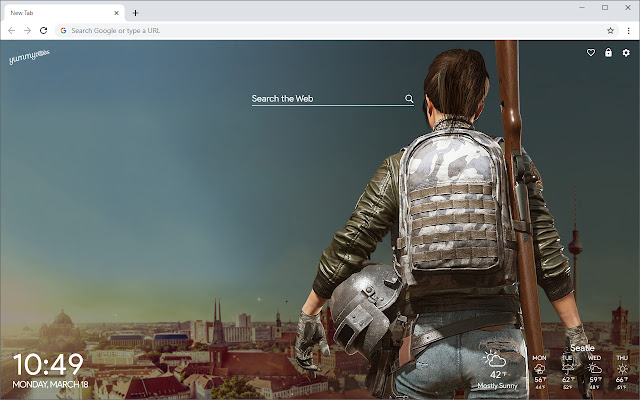Close the New Tab tab

point(116,13)
